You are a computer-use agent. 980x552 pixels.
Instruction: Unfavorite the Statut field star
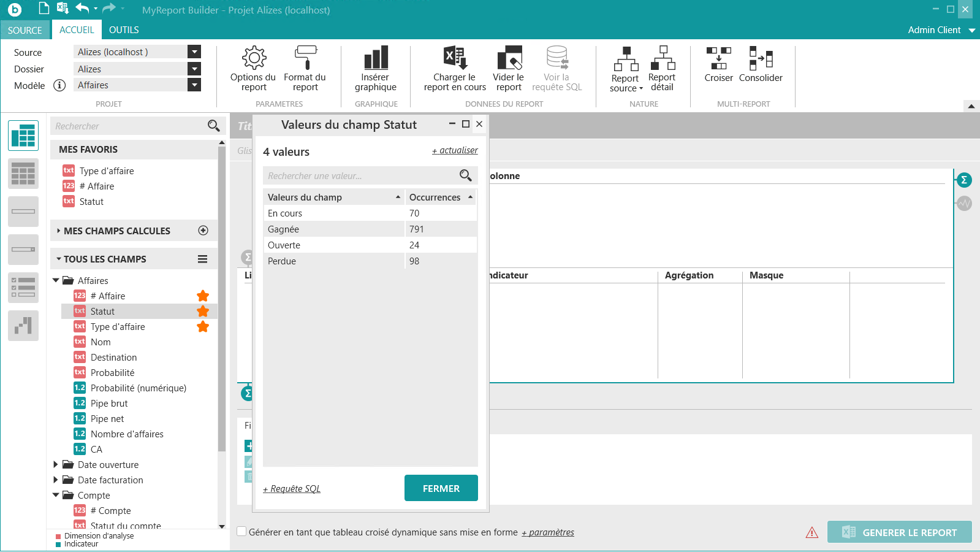point(203,312)
